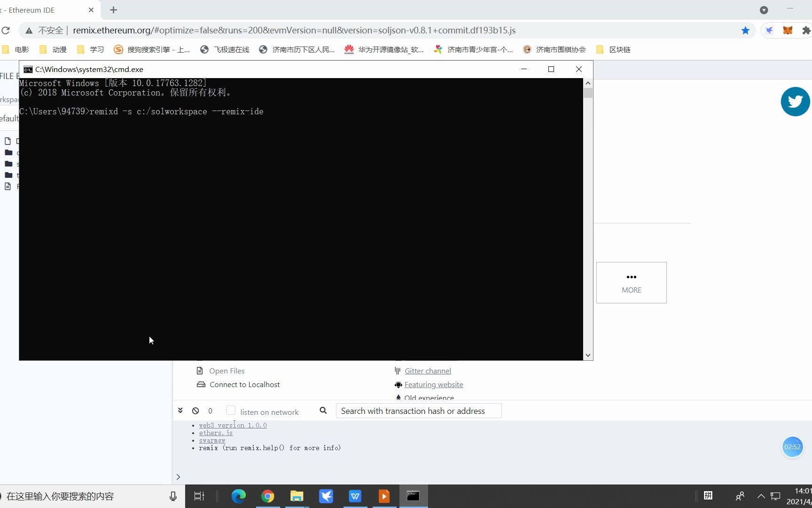Expand the first folder in Remix explorer
This screenshot has width=812, height=508.
8,152
